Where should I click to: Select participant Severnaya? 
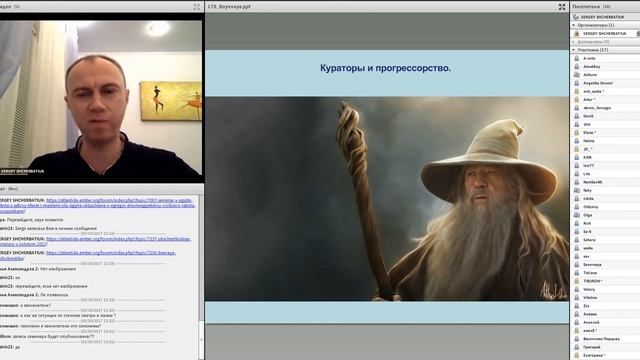point(605,264)
